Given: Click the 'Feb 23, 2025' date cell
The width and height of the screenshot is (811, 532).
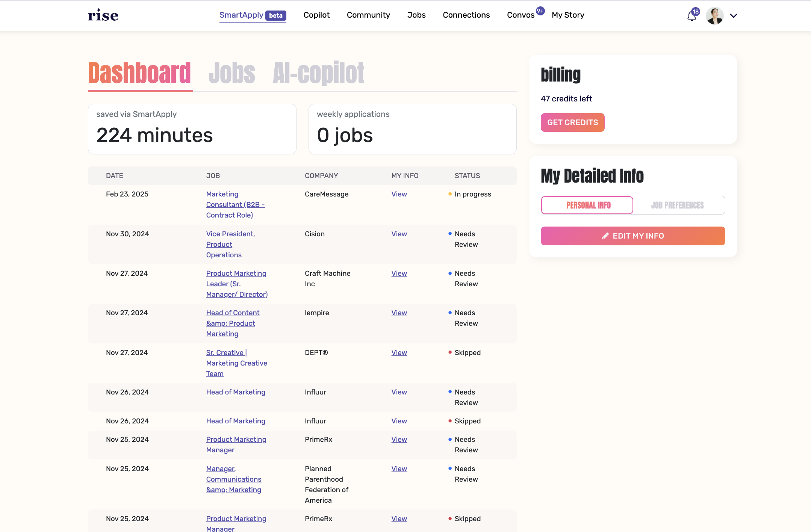Looking at the screenshot, I should 127,194.
